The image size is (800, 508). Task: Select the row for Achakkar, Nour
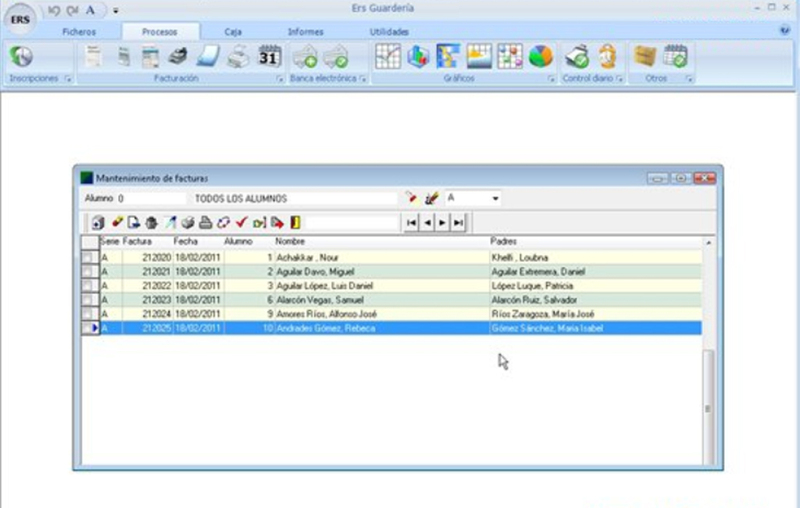click(x=392, y=257)
